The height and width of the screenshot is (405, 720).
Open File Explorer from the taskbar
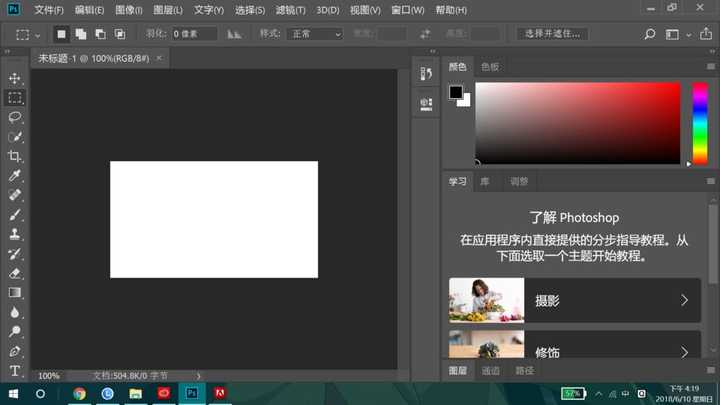[x=135, y=394]
